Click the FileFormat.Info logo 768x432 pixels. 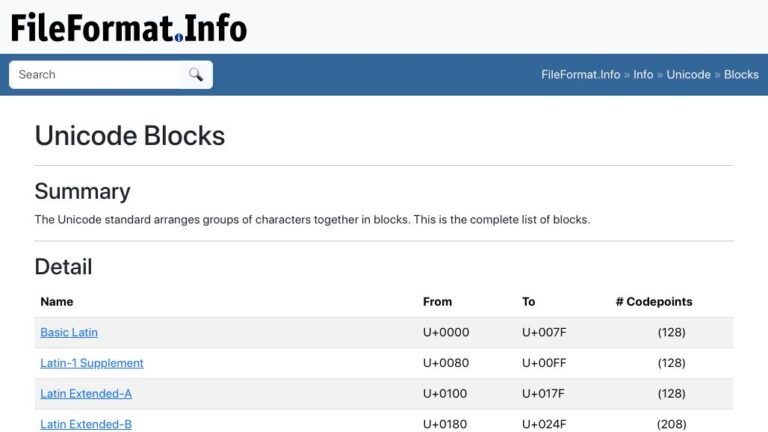click(x=129, y=27)
